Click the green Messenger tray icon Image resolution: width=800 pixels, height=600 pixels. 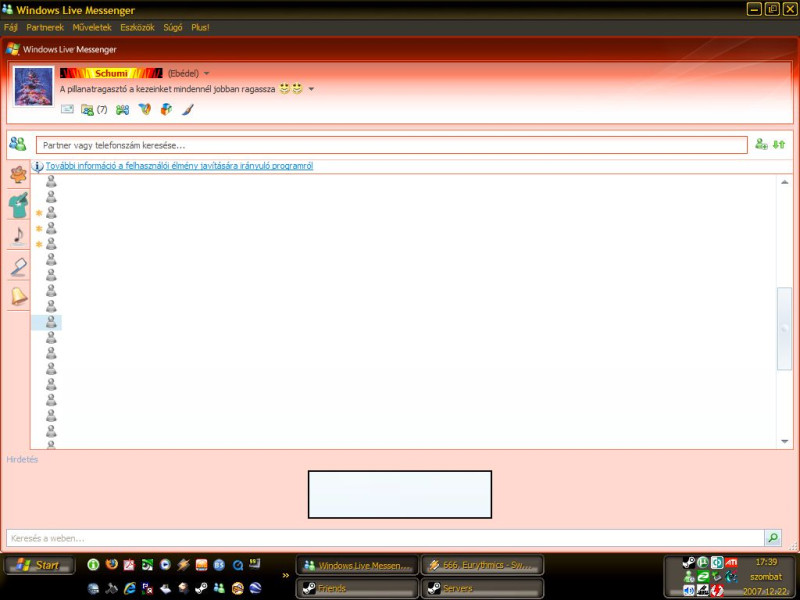pos(689,577)
